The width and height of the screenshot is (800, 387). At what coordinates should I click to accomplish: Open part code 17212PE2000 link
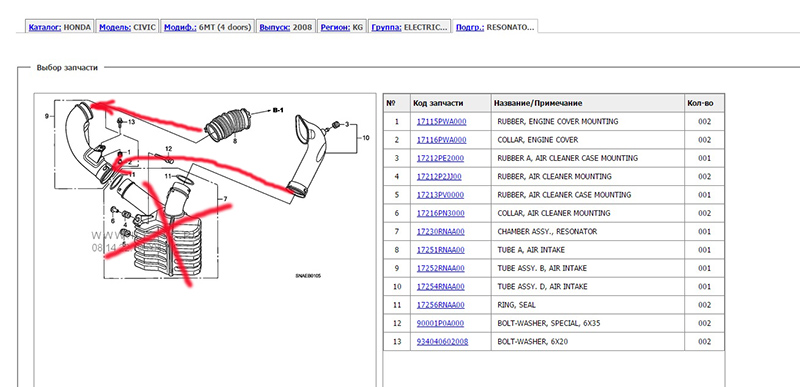tap(440, 158)
